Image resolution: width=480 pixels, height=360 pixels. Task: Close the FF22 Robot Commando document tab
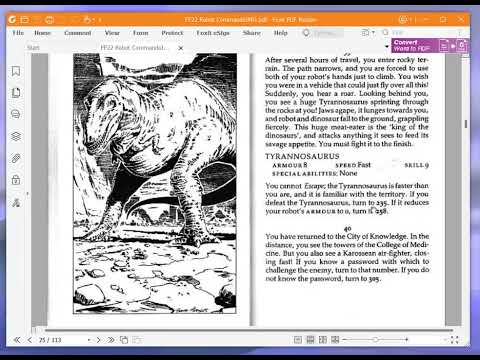tap(181, 48)
